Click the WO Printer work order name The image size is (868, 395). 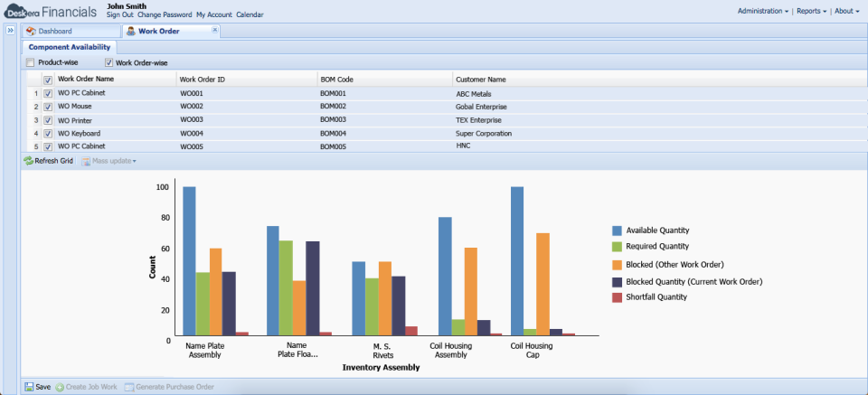75,120
